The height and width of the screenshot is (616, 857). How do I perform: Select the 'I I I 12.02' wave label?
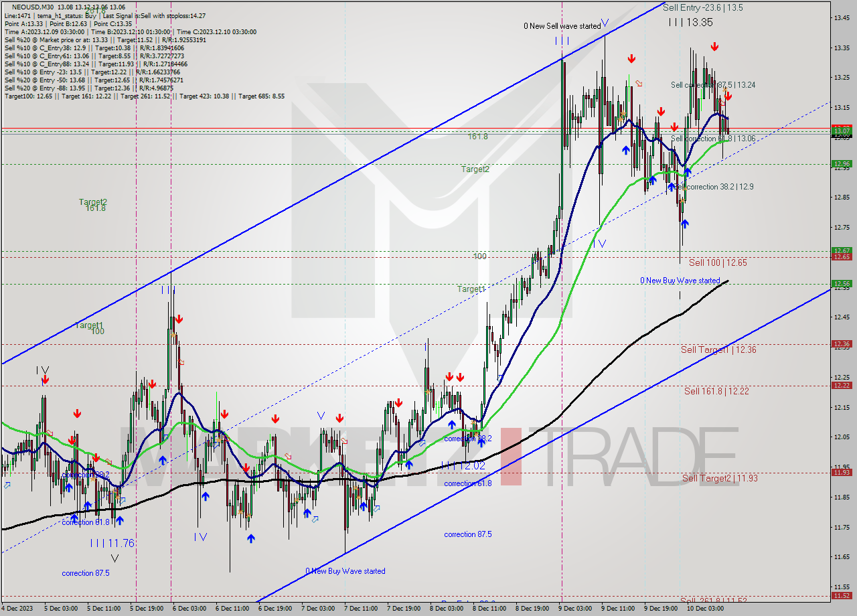[x=463, y=465]
